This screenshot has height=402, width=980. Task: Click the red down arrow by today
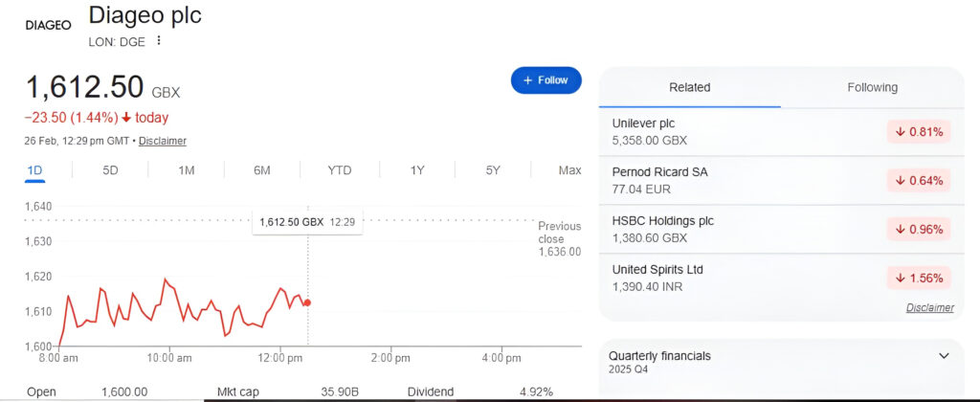tap(126, 119)
